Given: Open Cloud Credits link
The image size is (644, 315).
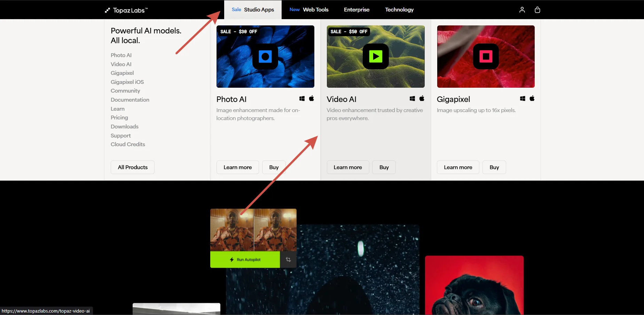Looking at the screenshot, I should (128, 144).
